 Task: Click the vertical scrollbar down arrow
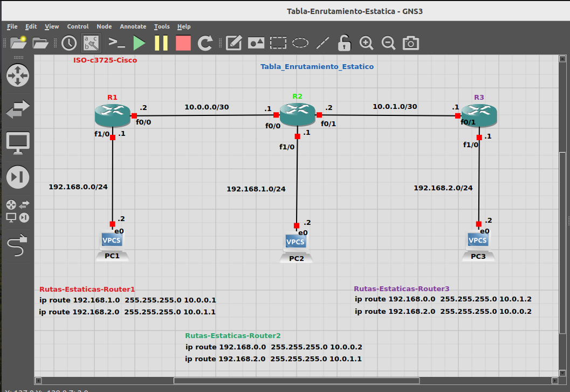(x=562, y=373)
